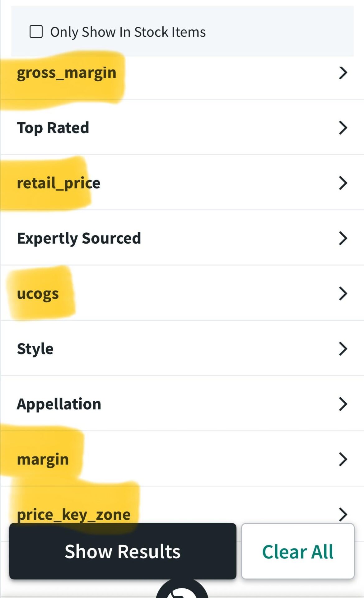Enable Only Show In Stock Items checkbox

pos(36,32)
